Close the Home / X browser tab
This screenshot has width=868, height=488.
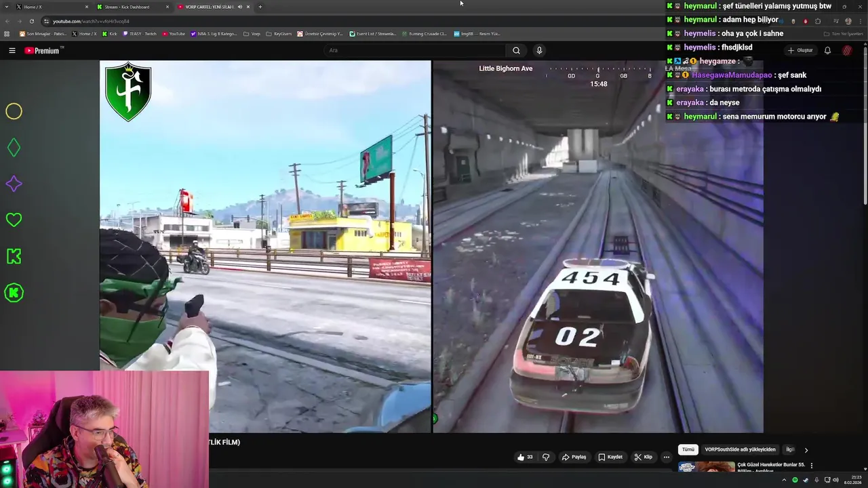pyautogui.click(x=87, y=7)
